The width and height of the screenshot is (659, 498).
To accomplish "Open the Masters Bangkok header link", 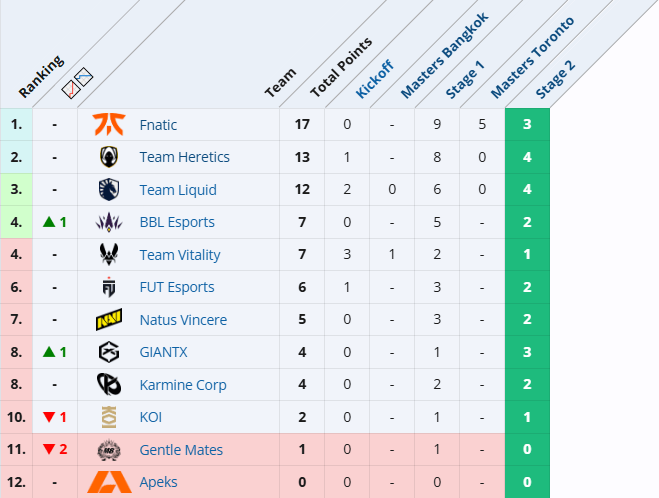I will pyautogui.click(x=444, y=55).
